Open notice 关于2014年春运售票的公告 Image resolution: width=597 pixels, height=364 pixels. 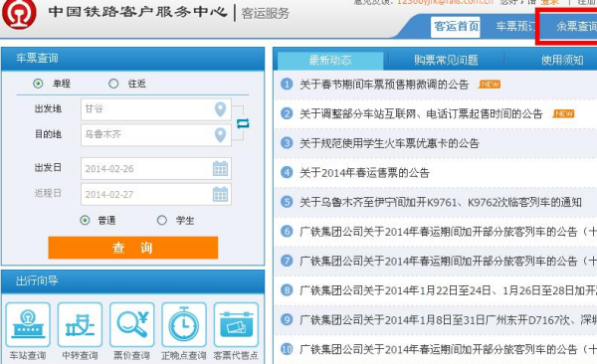pos(364,173)
